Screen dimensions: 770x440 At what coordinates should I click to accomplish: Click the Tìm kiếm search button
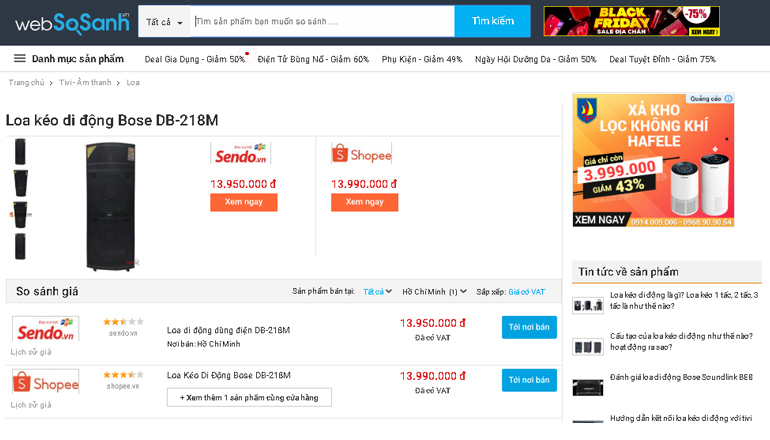click(x=493, y=21)
